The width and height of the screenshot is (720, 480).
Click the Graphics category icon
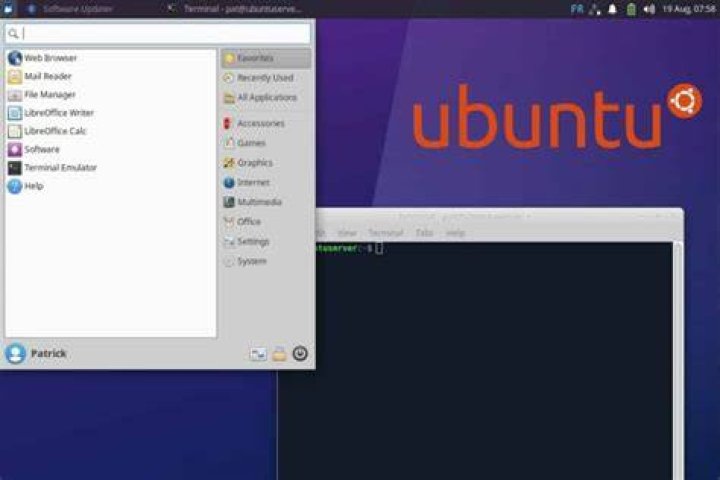coord(229,163)
